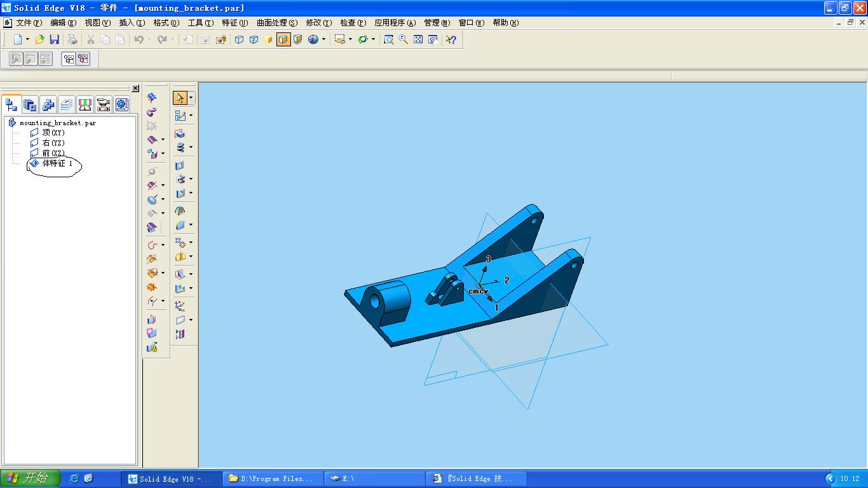868x488 pixels.
Task: Open the Sensors tab
Action: (85, 104)
